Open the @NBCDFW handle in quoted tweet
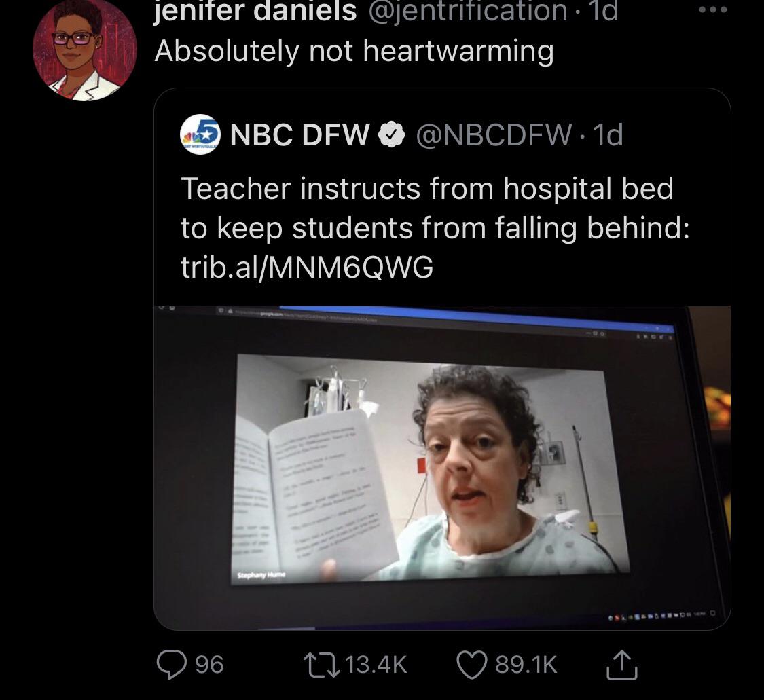The width and height of the screenshot is (764, 700). click(492, 135)
